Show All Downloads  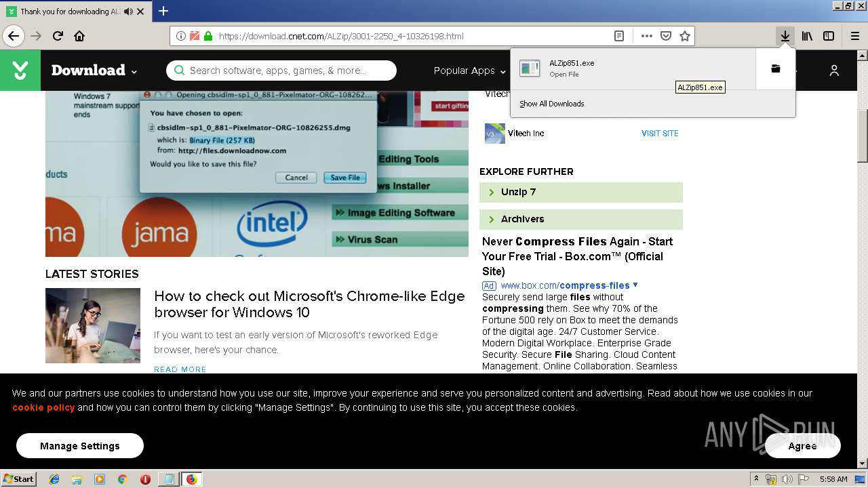pos(552,104)
